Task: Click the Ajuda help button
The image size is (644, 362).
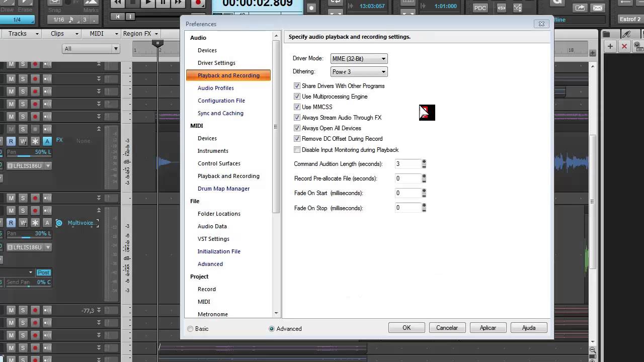Action: tap(528, 328)
